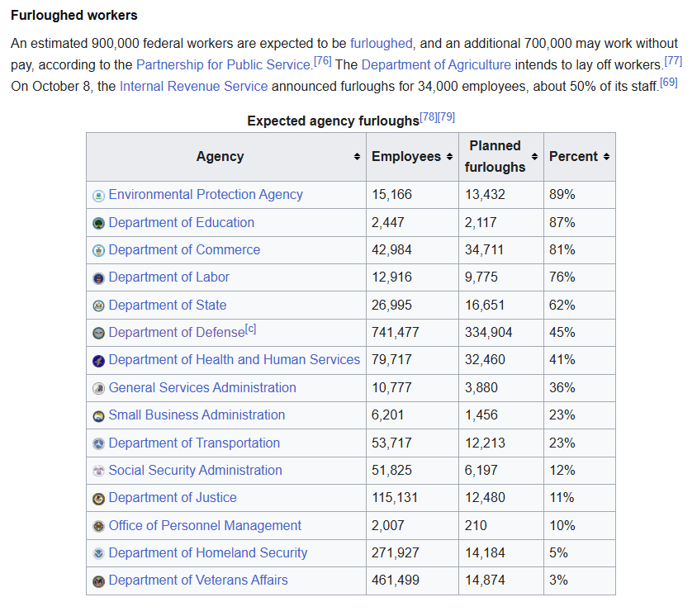The height and width of the screenshot is (616, 697).
Task: Open Internal Revenue Service link
Action: point(194,86)
